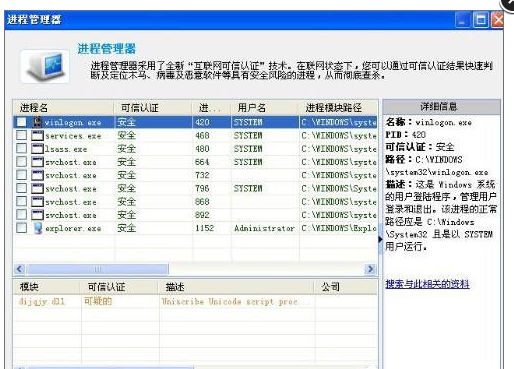Click the truncated 进.. PID column header
514x369 pixels.
point(211,108)
